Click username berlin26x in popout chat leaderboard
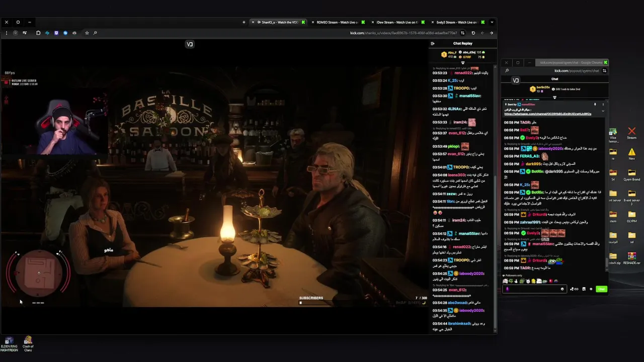Image resolution: width=644 pixels, height=362 pixels. (543, 87)
